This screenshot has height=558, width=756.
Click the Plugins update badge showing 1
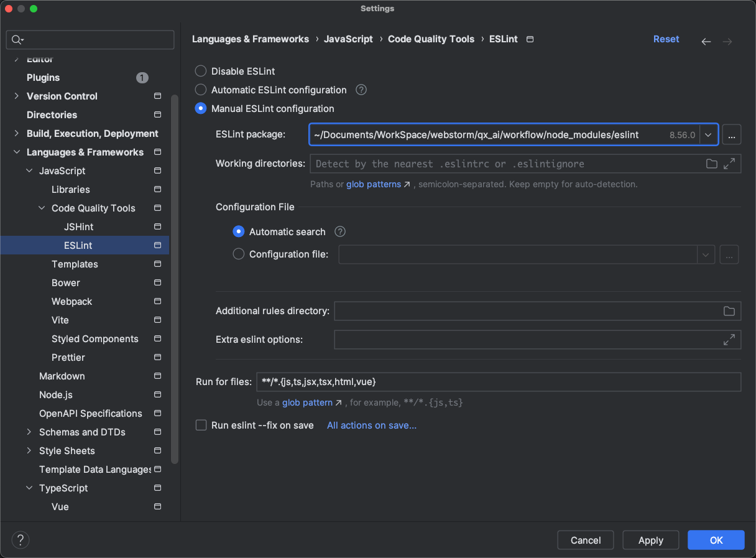142,78
